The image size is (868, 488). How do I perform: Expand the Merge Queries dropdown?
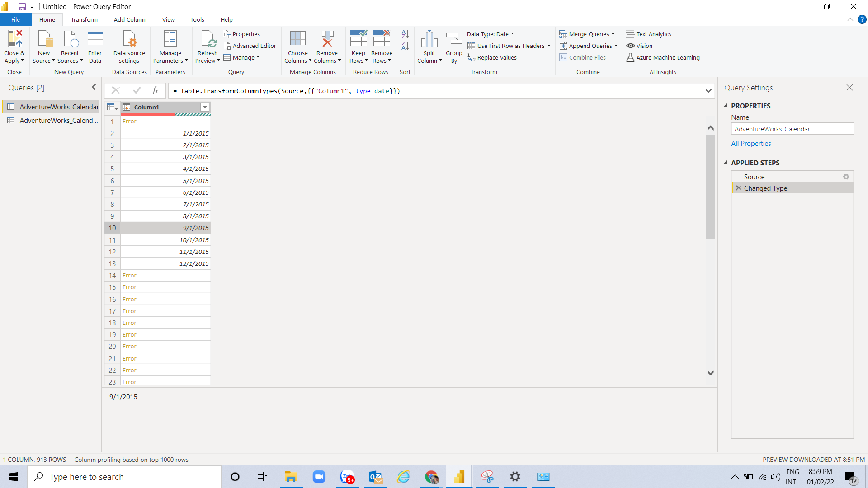coord(613,34)
